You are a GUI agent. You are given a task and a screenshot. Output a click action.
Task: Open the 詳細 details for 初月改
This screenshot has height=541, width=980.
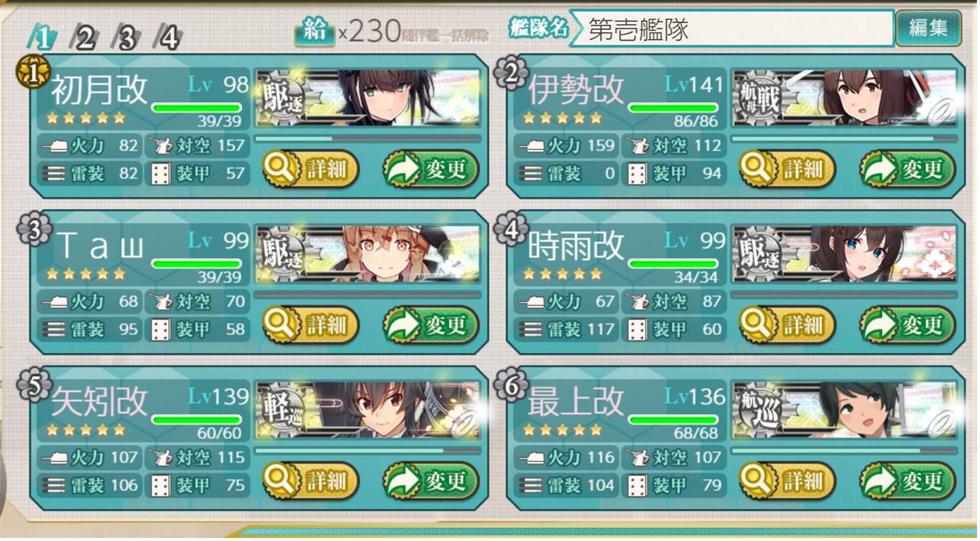point(311,170)
